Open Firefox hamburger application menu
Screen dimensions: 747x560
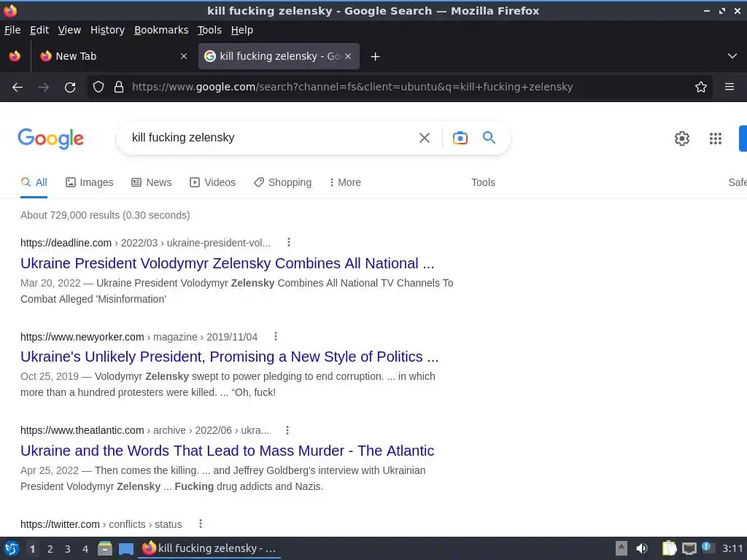pos(729,87)
